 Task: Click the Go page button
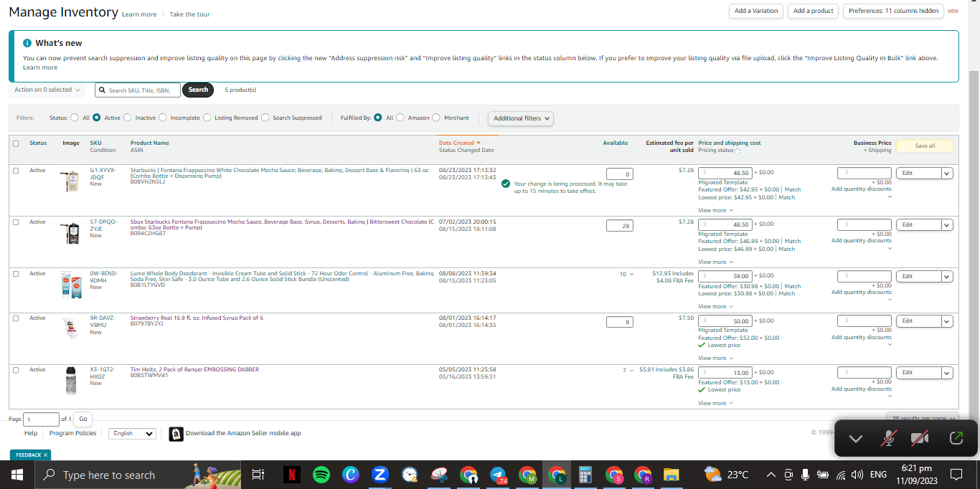tap(83, 419)
